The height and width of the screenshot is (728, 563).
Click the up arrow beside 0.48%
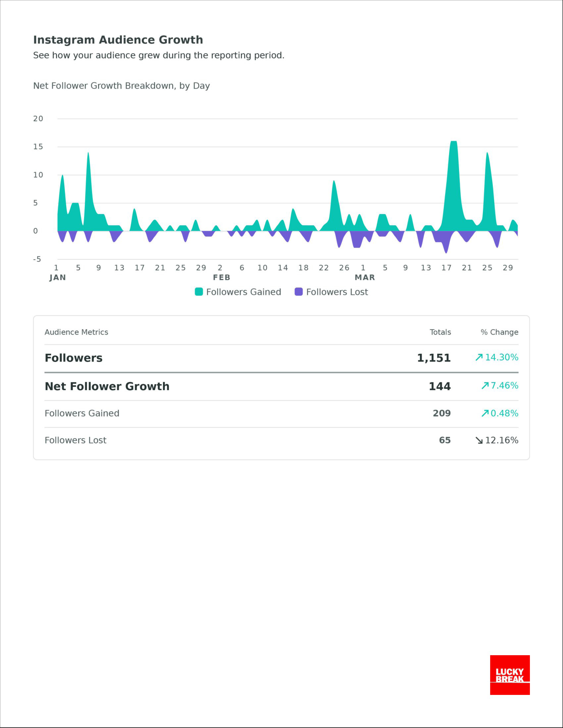point(485,413)
